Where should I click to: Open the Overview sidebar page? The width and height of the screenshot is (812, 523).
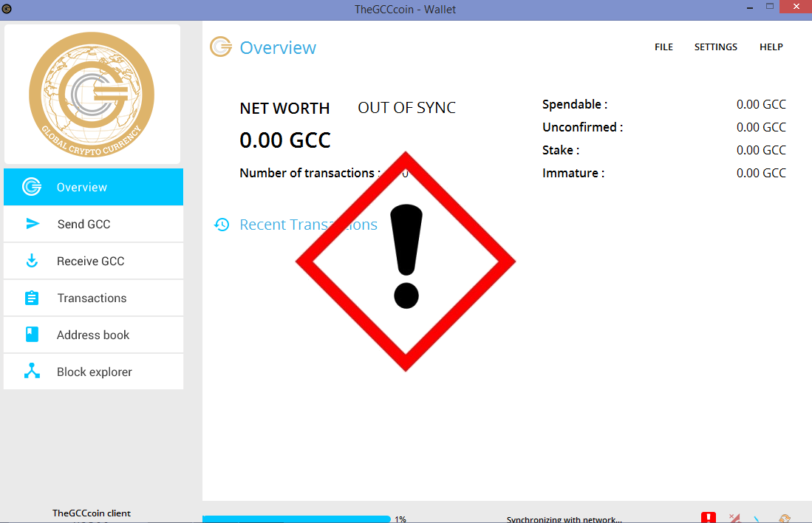coord(93,187)
